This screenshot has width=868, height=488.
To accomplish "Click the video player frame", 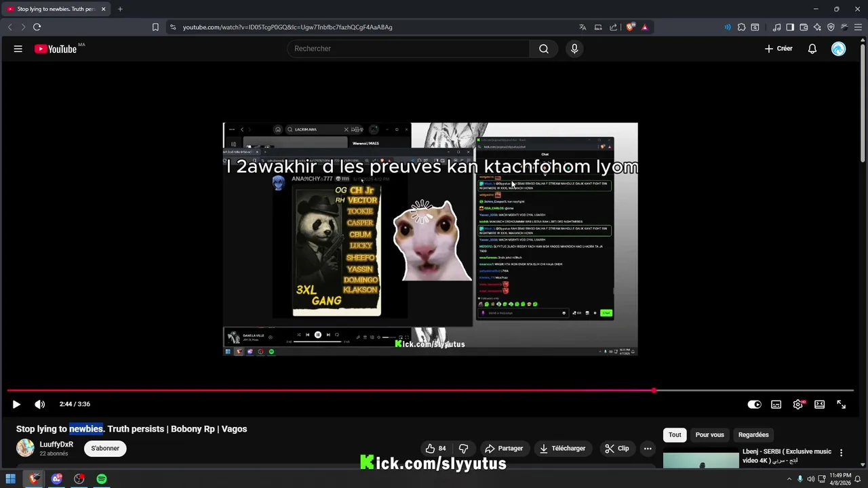I will [x=430, y=239].
